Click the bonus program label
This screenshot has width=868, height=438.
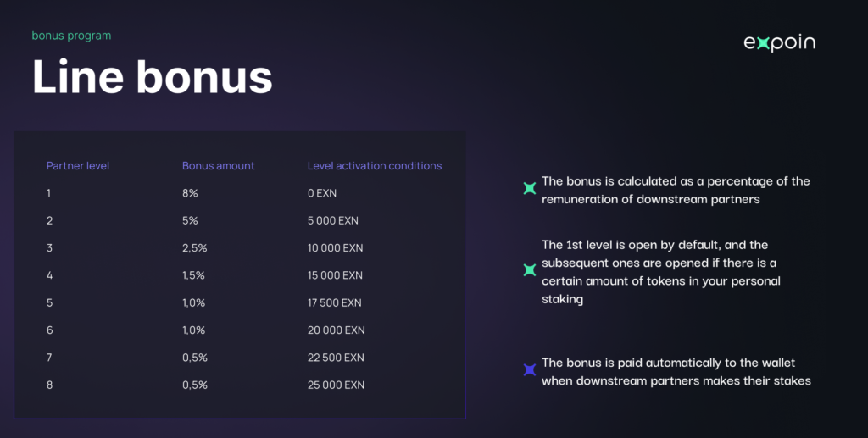click(71, 36)
